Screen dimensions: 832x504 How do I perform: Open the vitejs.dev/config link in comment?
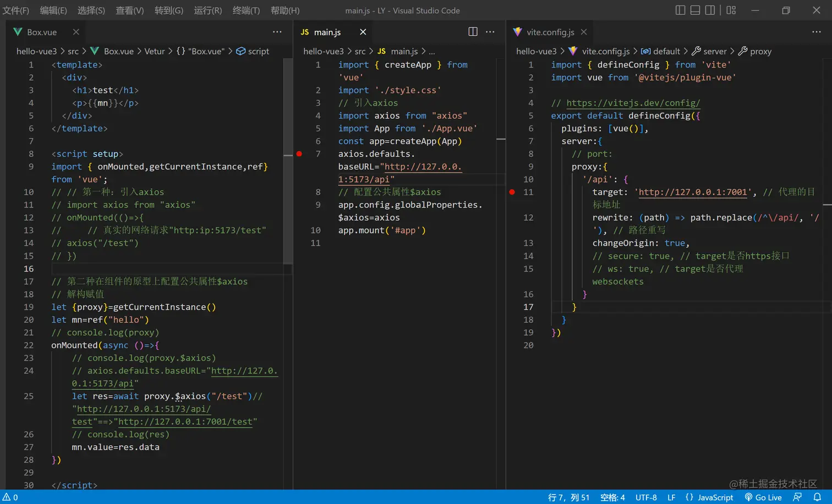[x=633, y=103]
